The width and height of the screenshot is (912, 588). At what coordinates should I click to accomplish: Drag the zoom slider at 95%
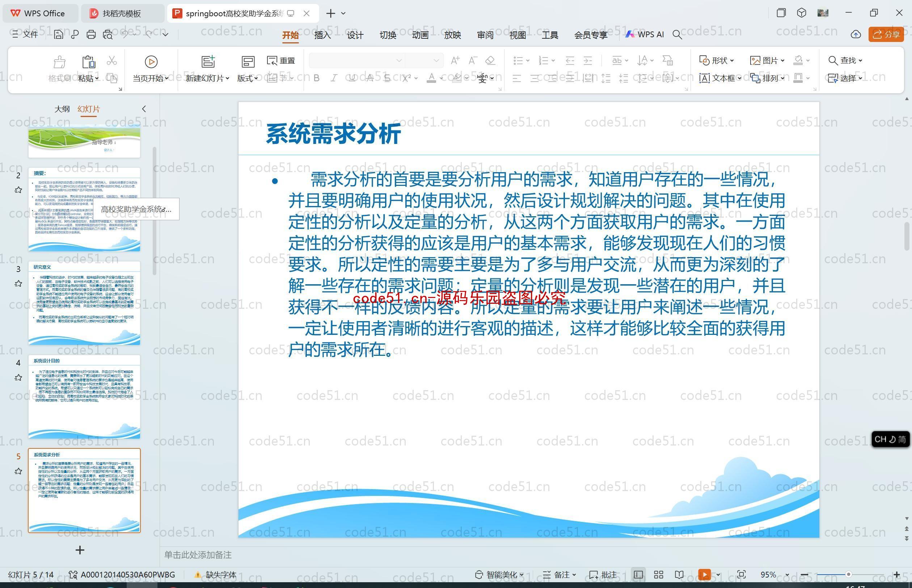[857, 574]
